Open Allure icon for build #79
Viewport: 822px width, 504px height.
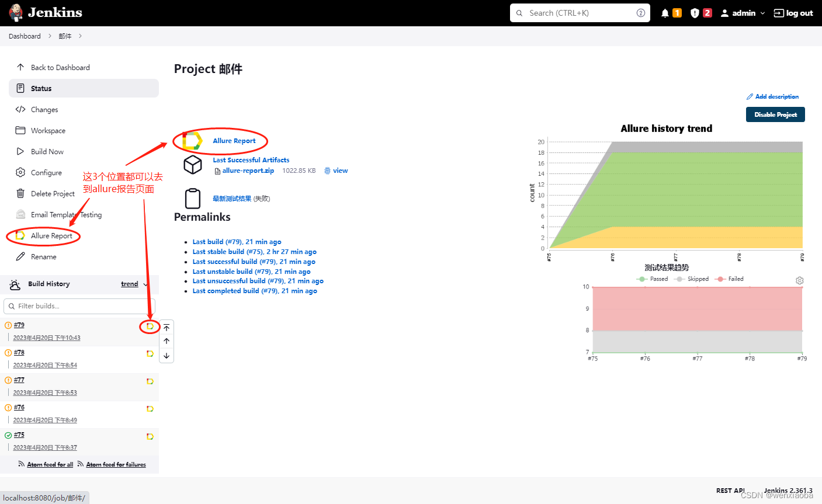(x=150, y=326)
